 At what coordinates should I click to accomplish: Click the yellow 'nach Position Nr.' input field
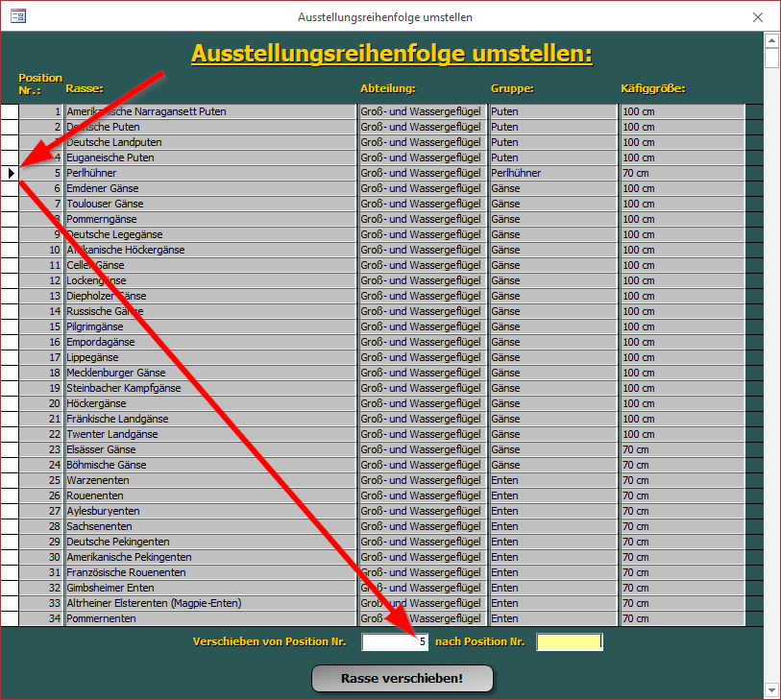tap(569, 641)
